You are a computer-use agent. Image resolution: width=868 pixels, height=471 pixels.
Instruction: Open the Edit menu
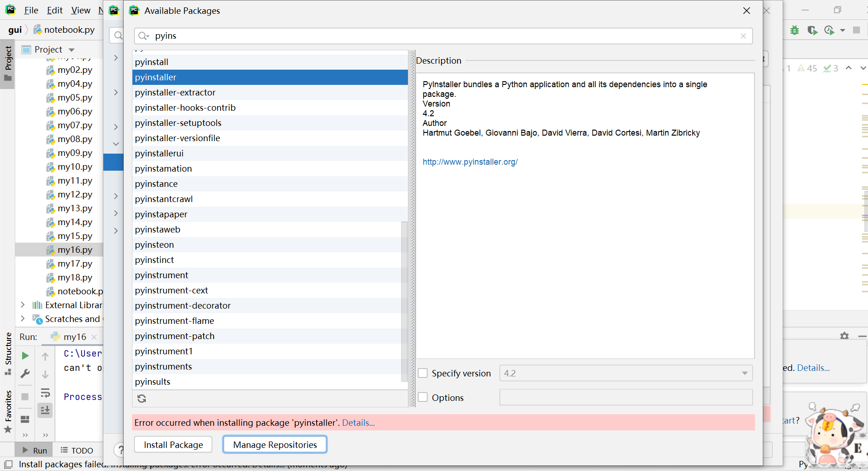pyautogui.click(x=54, y=10)
